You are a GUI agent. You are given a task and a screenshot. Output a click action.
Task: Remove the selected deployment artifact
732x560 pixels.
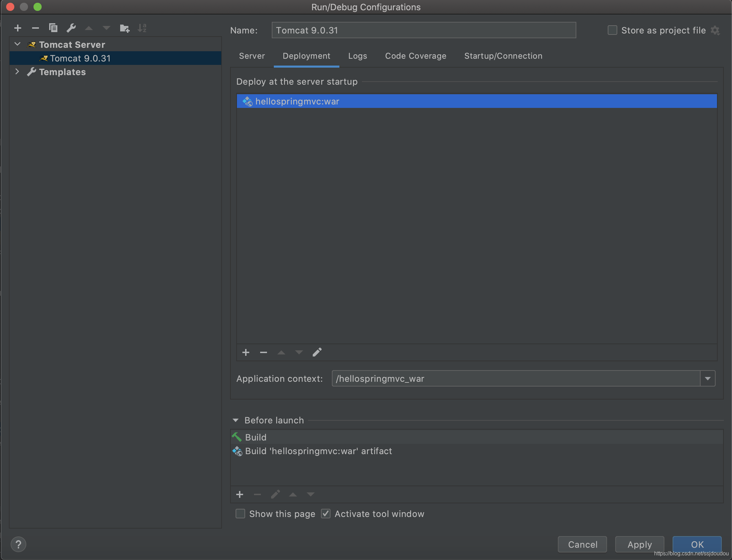[264, 352]
